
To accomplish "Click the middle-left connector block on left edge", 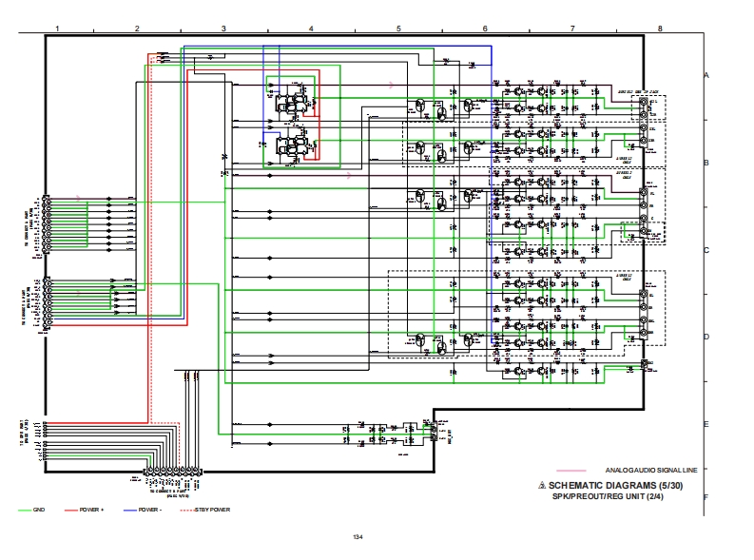I will pos(45,304).
